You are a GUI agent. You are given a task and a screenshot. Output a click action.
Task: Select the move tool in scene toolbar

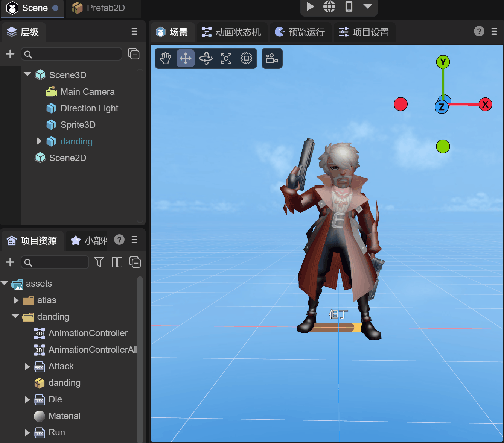[186, 58]
